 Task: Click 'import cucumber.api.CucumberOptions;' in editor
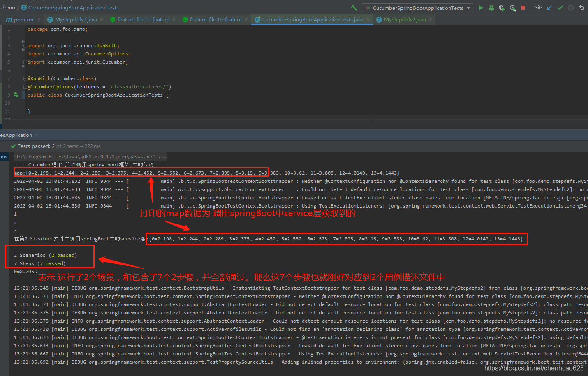point(79,54)
